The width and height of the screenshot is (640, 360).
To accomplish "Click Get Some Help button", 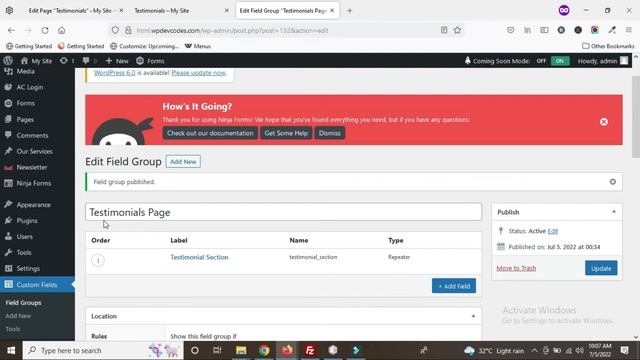I will pos(286,133).
